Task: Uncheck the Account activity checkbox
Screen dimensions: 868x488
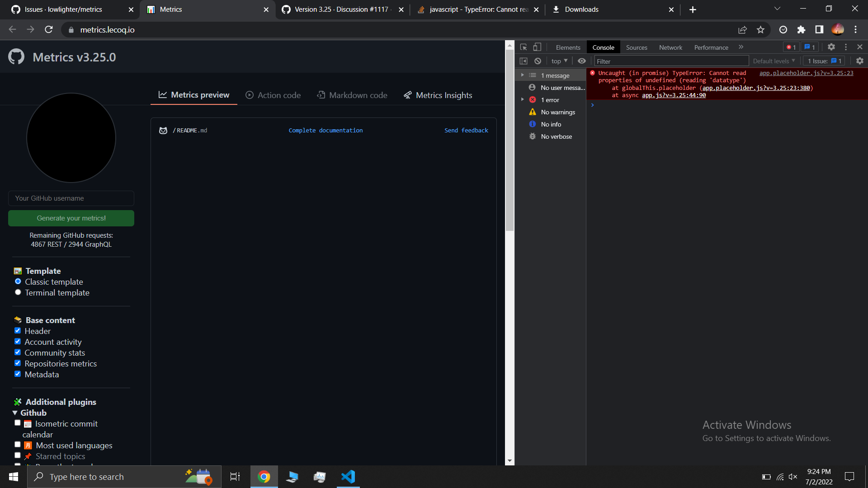Action: click(18, 342)
